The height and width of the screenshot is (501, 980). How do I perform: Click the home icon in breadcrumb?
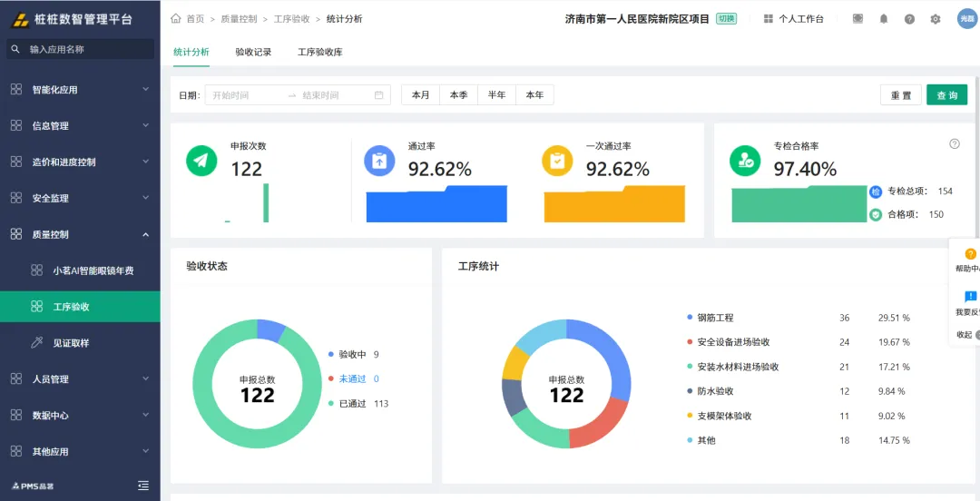pyautogui.click(x=176, y=19)
